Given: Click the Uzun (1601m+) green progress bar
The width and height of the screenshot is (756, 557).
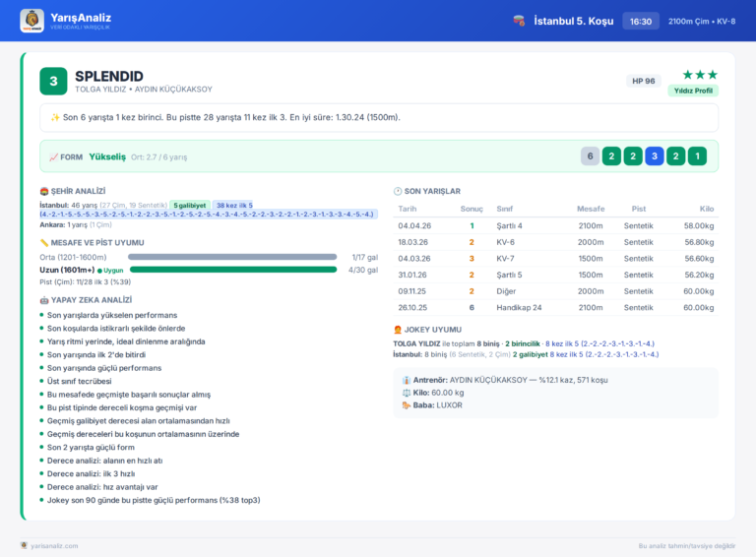Looking at the screenshot, I should (233, 270).
